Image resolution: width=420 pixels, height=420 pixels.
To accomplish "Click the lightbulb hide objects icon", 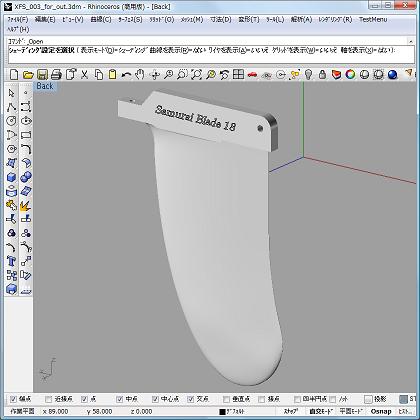I will [x=309, y=75].
